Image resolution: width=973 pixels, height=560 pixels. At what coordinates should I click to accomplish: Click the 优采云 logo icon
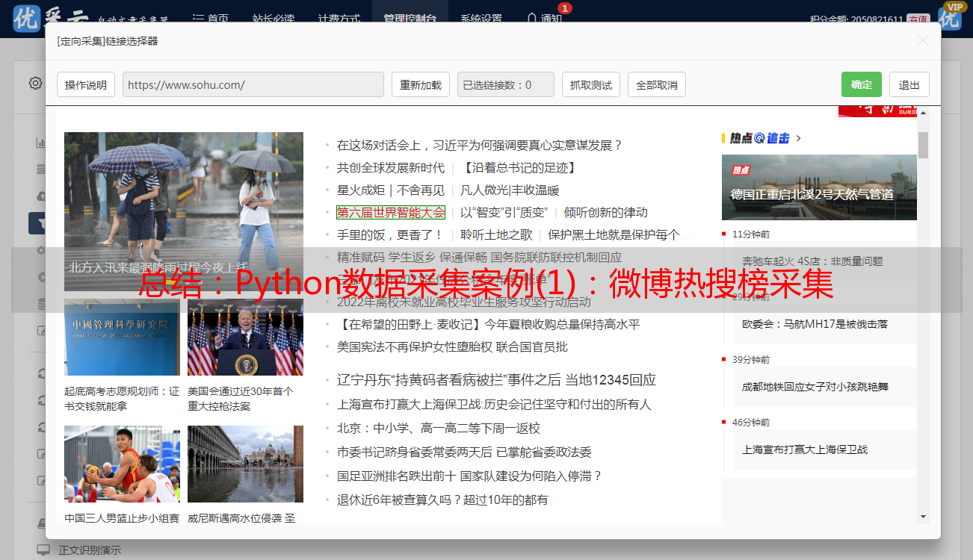click(28, 18)
